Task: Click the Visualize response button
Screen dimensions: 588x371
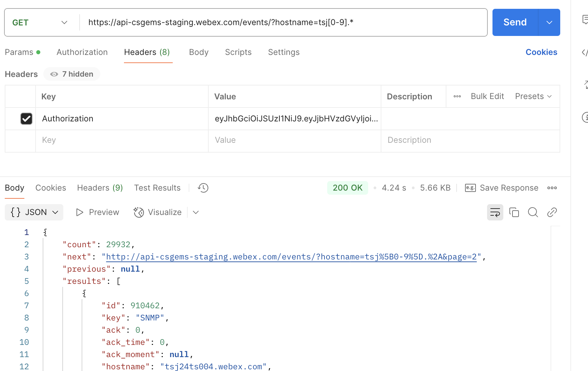Action: pos(157,212)
